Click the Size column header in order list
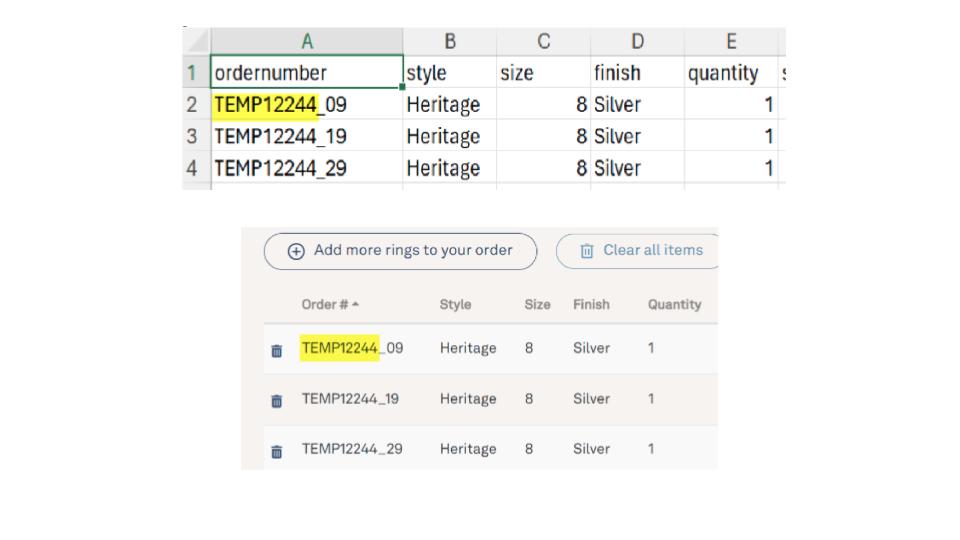This screenshot has height=540, width=960. 537,304
